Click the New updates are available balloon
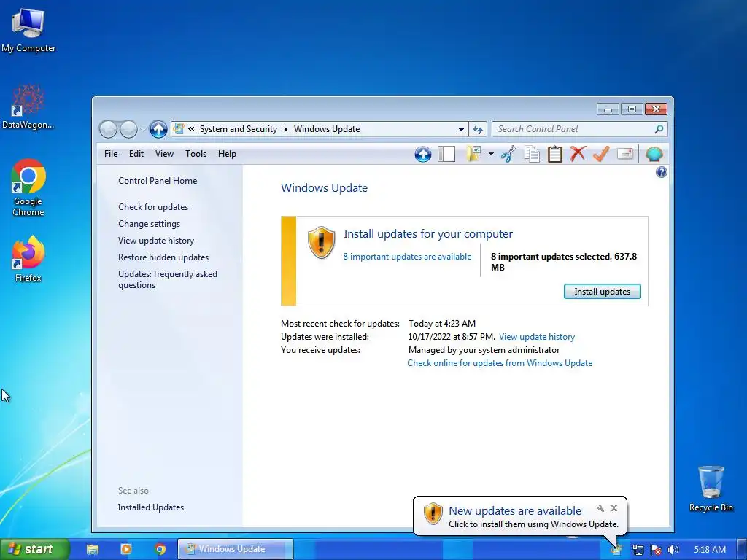 coord(519,516)
